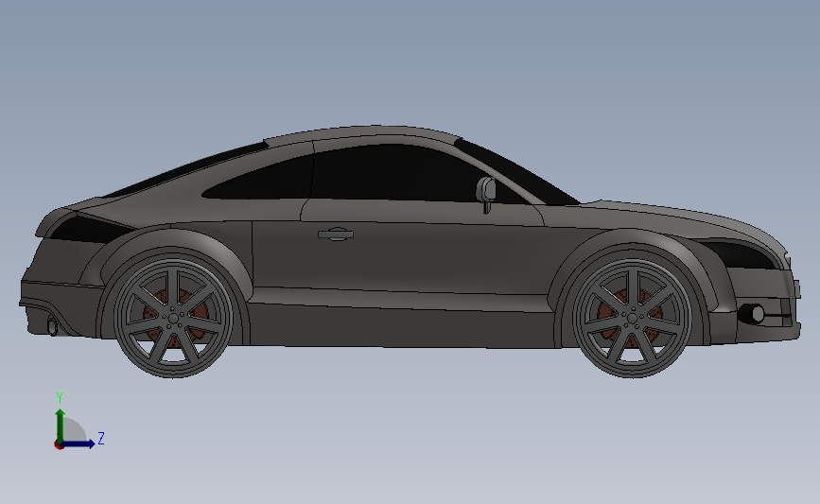The image size is (820, 504).
Task: Select the rear exhaust pipe tip
Action: click(x=53, y=325)
